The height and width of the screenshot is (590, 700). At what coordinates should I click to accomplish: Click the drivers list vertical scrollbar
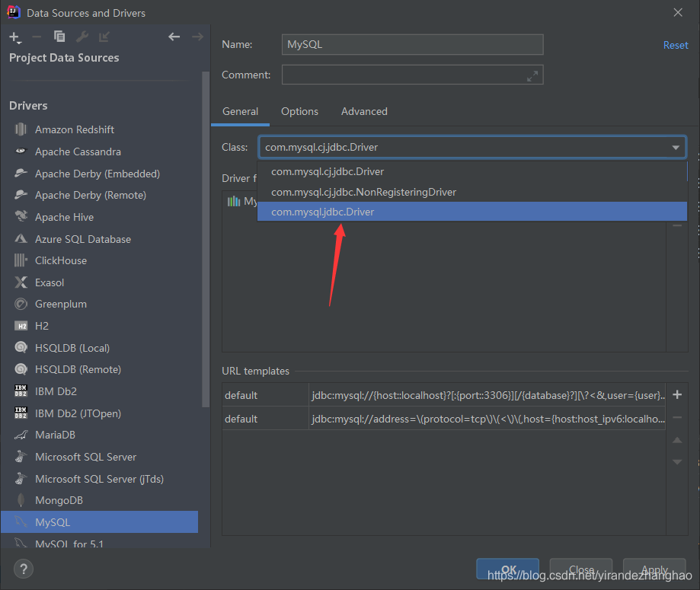pyautogui.click(x=206, y=239)
